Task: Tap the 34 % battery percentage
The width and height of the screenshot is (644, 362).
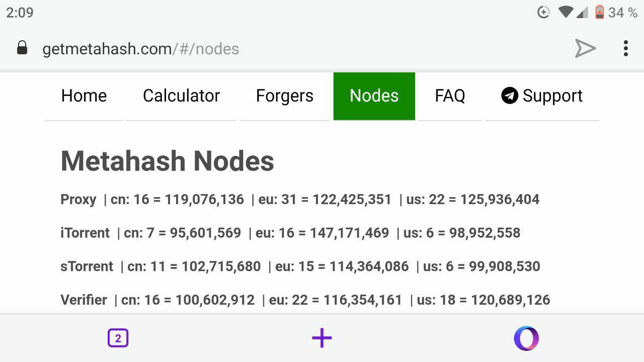Action: click(x=623, y=13)
